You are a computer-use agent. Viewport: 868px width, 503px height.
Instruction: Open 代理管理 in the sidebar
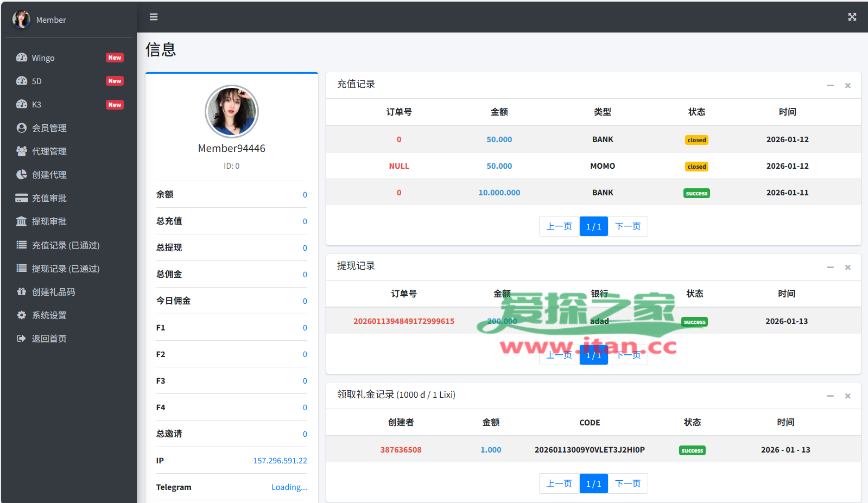coord(49,151)
